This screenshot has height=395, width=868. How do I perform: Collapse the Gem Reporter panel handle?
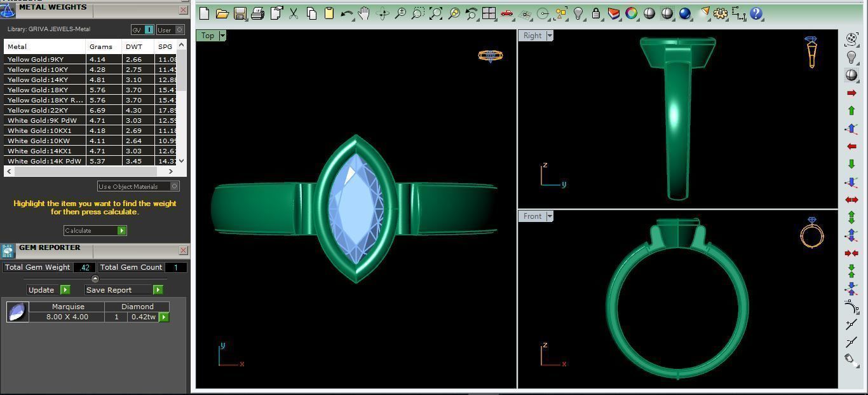tap(95, 279)
